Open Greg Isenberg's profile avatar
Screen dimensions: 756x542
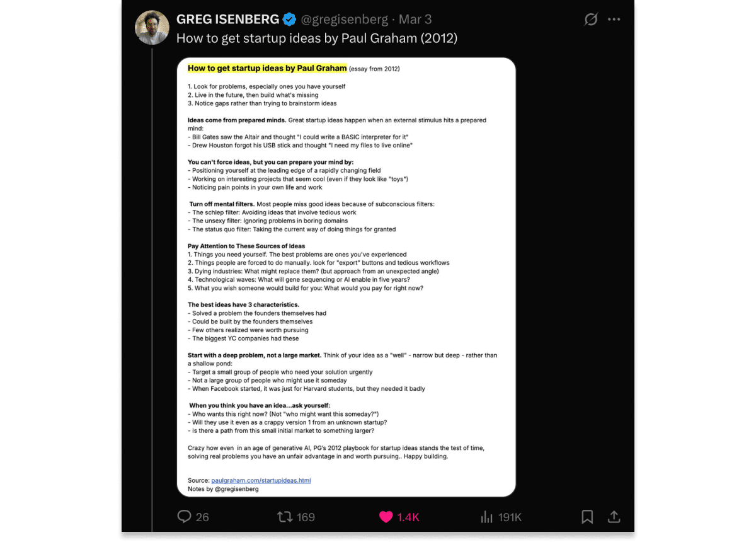click(152, 28)
